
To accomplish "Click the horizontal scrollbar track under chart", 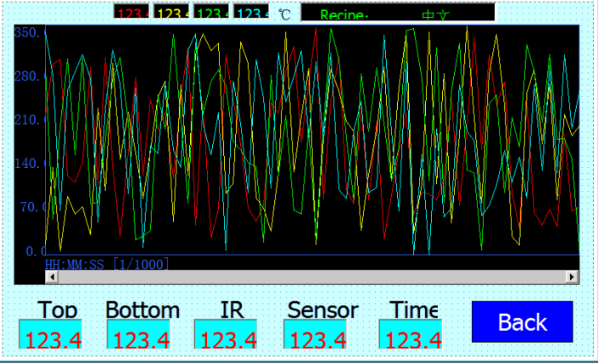I will [x=311, y=277].
